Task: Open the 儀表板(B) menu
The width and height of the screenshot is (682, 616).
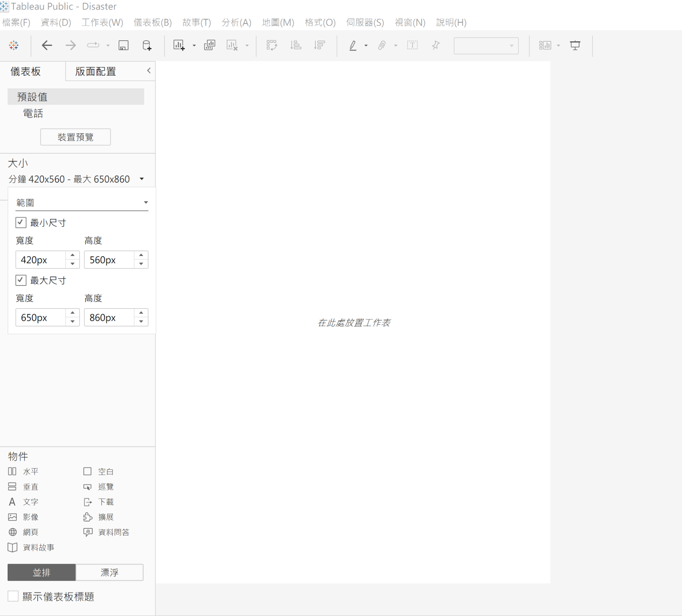Action: coord(153,23)
